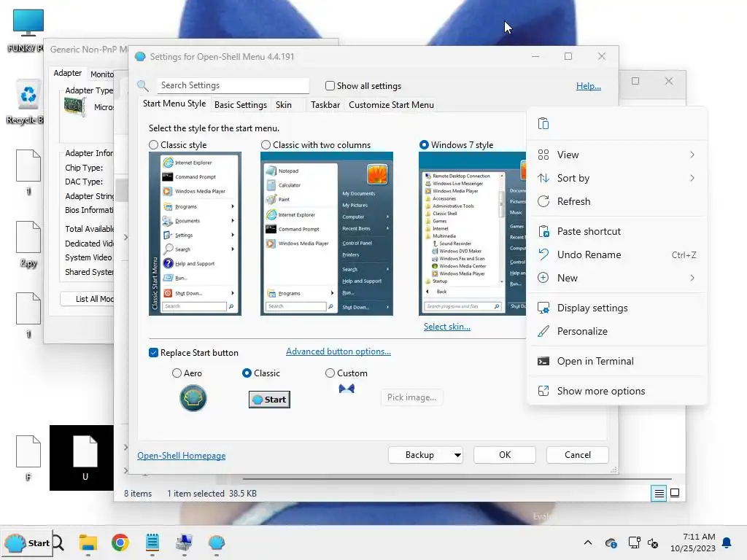Screen dimensions: 747x560
Task: Open the Start Menu Style tab
Action: click(174, 104)
